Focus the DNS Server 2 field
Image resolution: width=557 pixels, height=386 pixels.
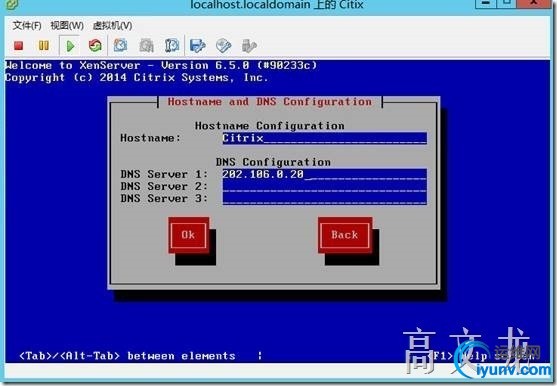coord(324,186)
